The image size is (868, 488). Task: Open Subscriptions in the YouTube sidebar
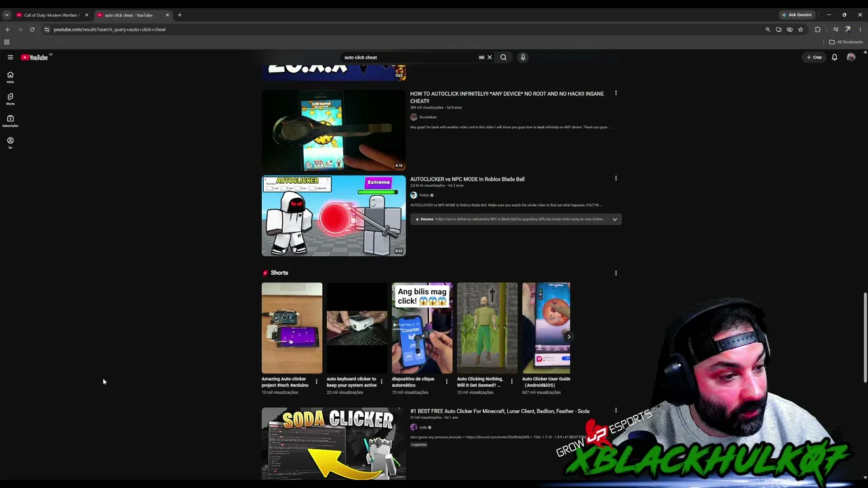10,121
